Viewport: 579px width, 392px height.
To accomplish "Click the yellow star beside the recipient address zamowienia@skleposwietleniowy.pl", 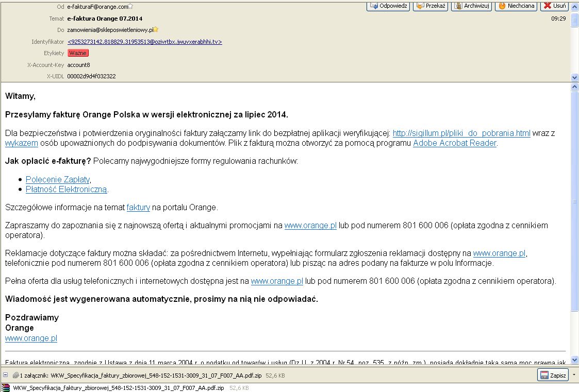I will tap(156, 29).
